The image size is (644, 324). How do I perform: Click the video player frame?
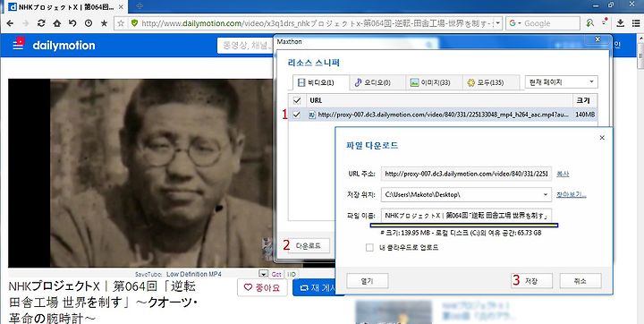pyautogui.click(x=141, y=173)
